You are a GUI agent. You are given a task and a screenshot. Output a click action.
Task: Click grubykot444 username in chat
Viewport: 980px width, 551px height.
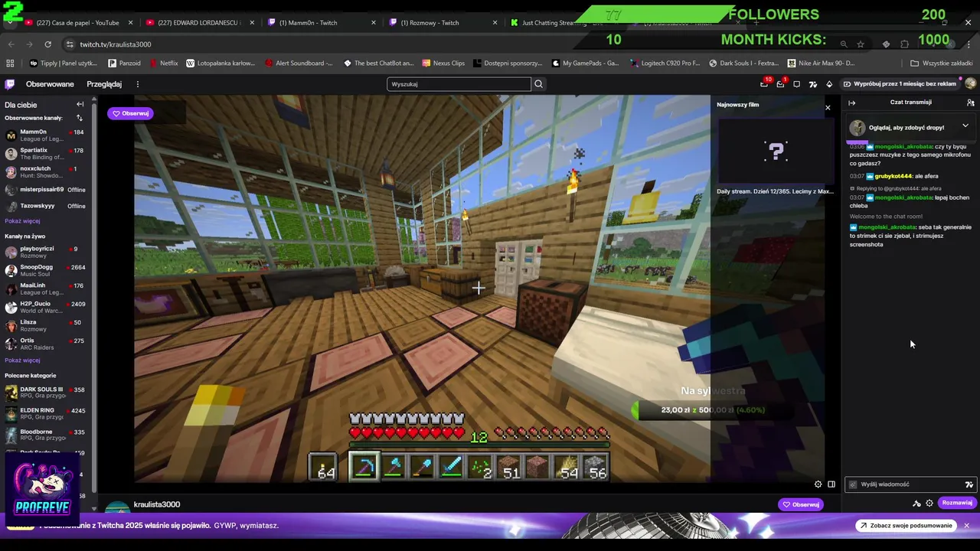893,176
